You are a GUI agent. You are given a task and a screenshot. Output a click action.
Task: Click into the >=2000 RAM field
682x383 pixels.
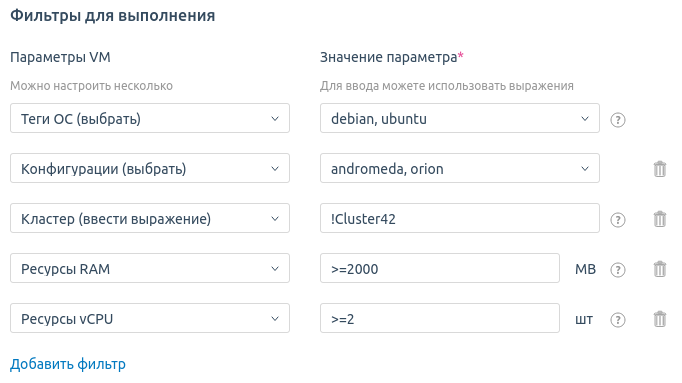[440, 268]
